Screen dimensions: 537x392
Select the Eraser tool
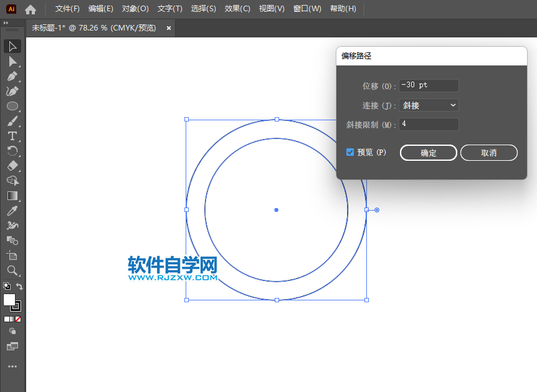pos(12,166)
